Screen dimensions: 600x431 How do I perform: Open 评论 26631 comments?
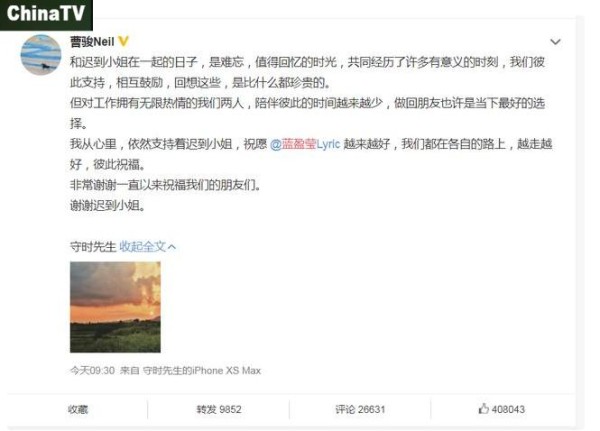click(360, 410)
